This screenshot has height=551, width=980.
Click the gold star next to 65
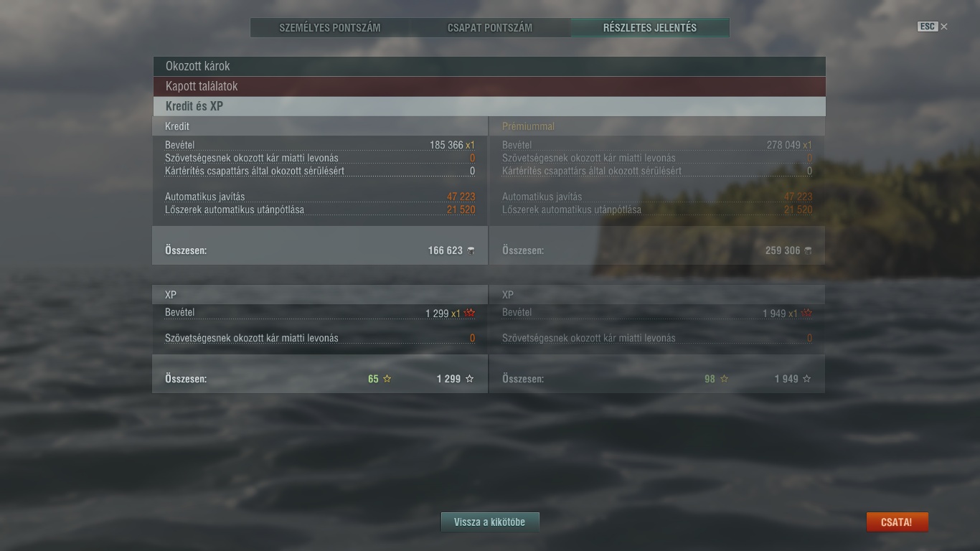pos(387,379)
